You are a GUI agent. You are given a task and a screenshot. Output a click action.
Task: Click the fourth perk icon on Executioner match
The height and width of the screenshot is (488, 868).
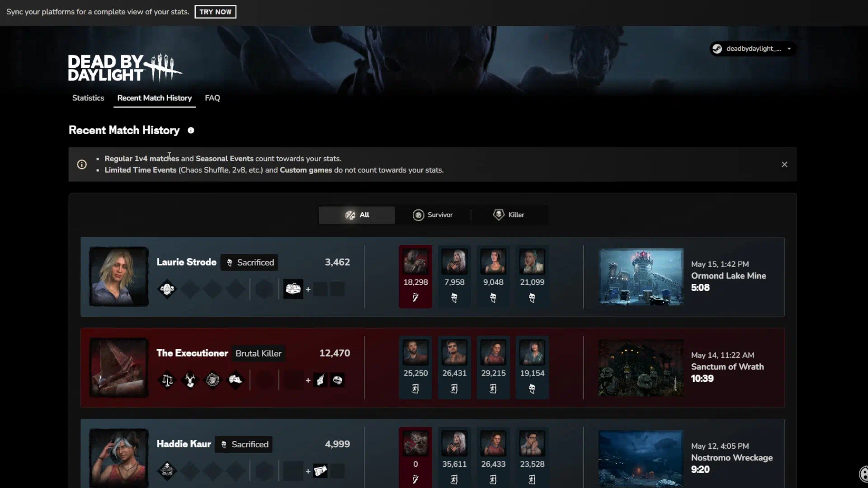coord(235,380)
